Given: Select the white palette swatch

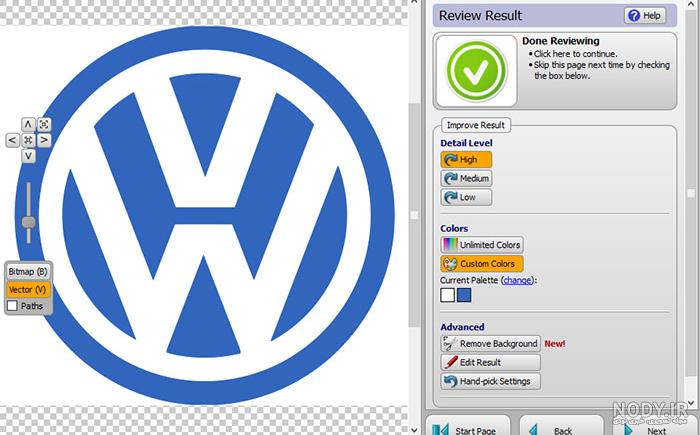Looking at the screenshot, I should [447, 295].
